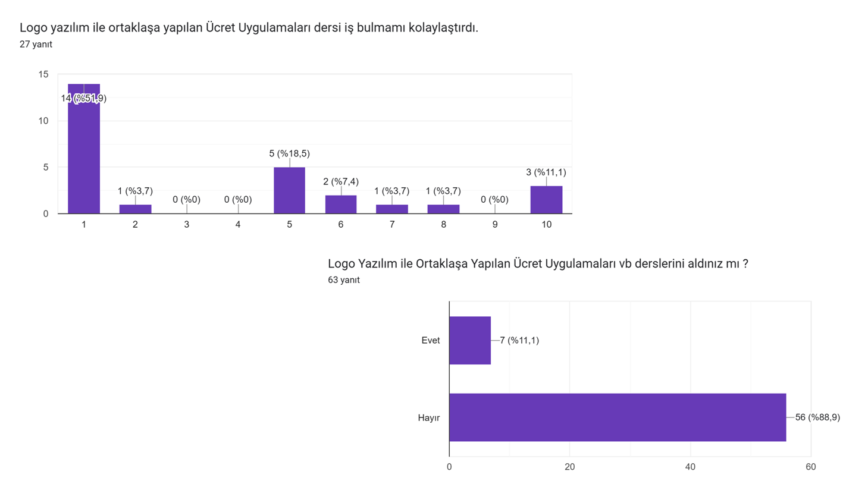This screenshot has height=503, width=868.
Task: Click the "Hayır" axis label
Action: [428, 417]
